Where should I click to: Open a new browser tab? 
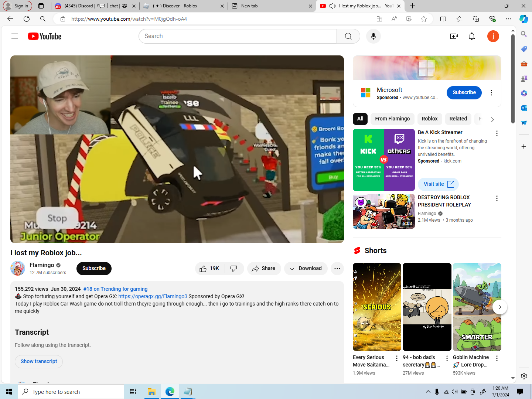click(413, 6)
